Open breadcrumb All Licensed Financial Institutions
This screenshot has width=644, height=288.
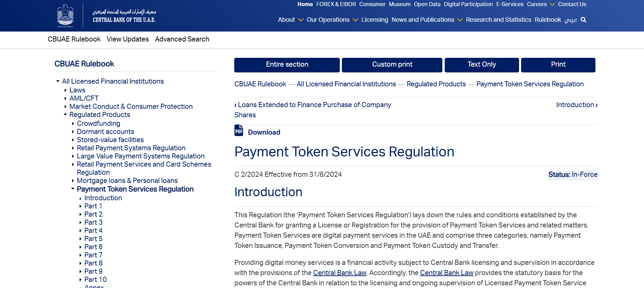(346, 84)
